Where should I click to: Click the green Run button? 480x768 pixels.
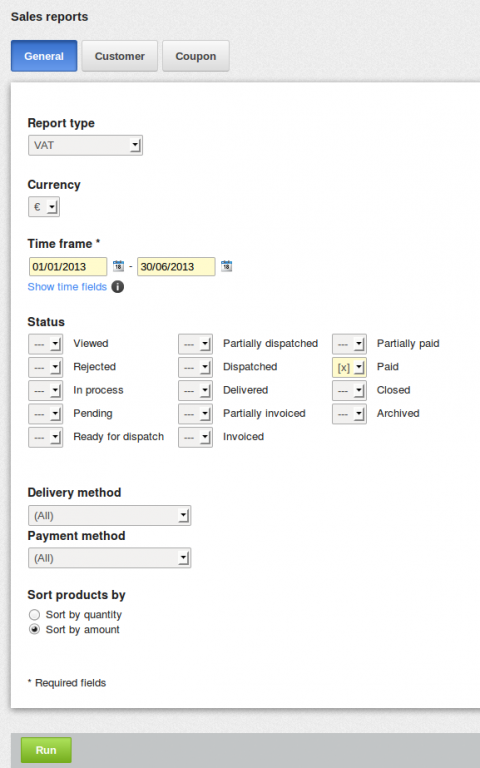pos(46,750)
